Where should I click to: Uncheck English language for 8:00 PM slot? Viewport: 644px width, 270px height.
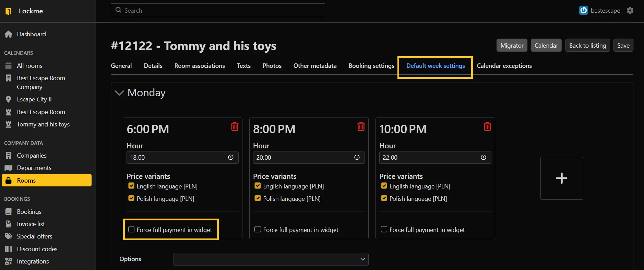[x=258, y=186]
